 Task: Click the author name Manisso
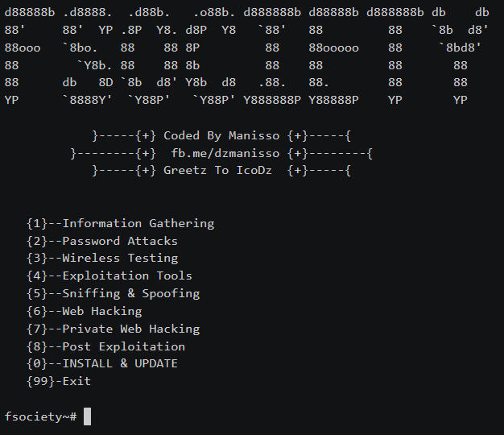(x=254, y=135)
